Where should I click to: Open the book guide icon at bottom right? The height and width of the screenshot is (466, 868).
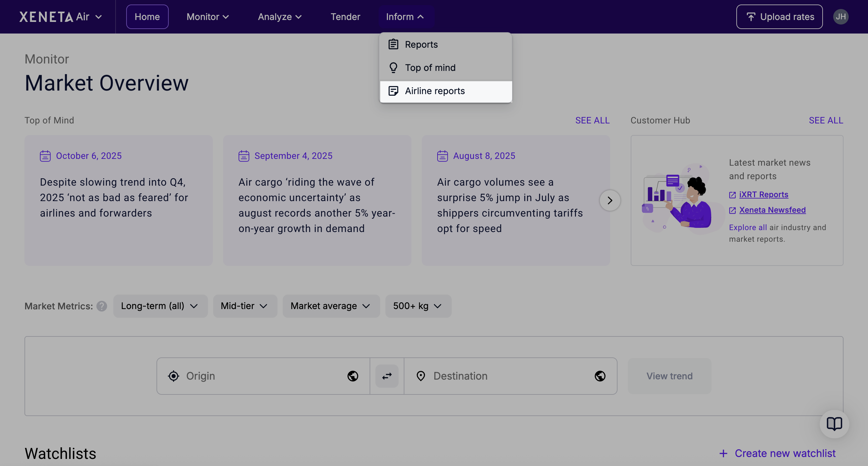click(834, 424)
